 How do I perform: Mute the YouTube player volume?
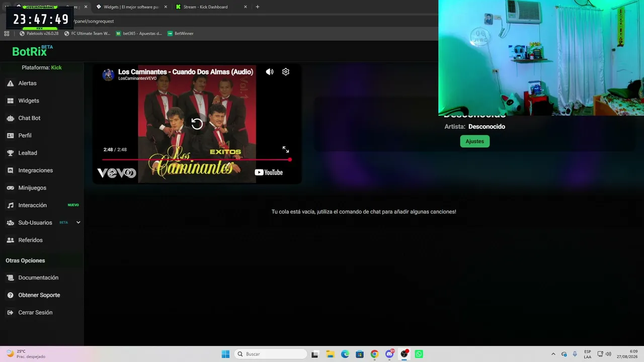click(x=270, y=72)
